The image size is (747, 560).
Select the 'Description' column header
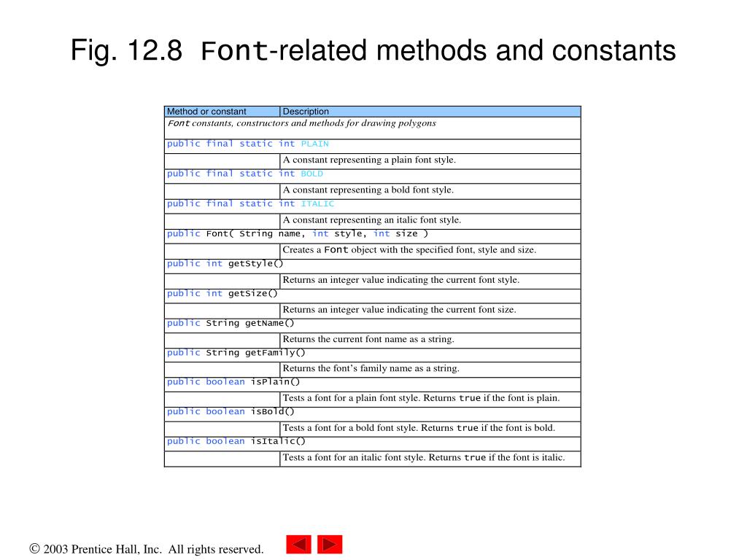point(306,112)
